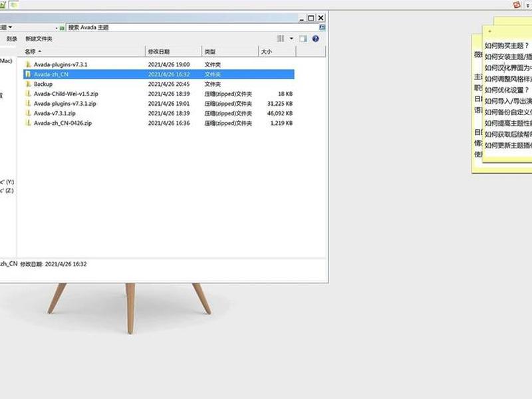Click size value 18 KB
The width and height of the screenshot is (532, 399).
285,94
